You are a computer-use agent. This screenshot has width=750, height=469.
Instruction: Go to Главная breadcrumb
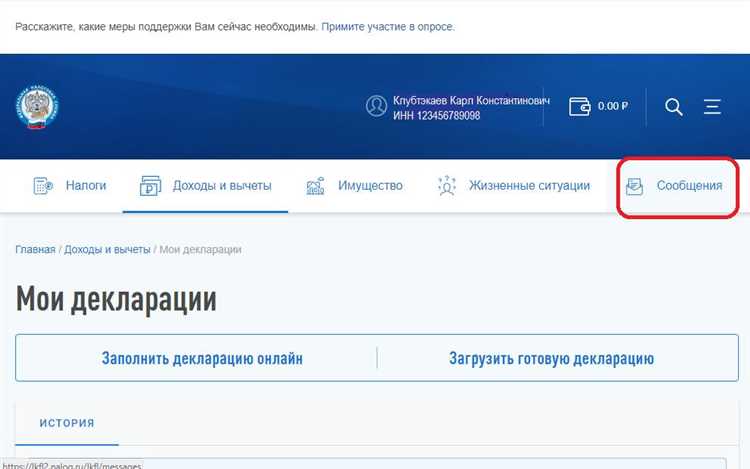(x=35, y=250)
